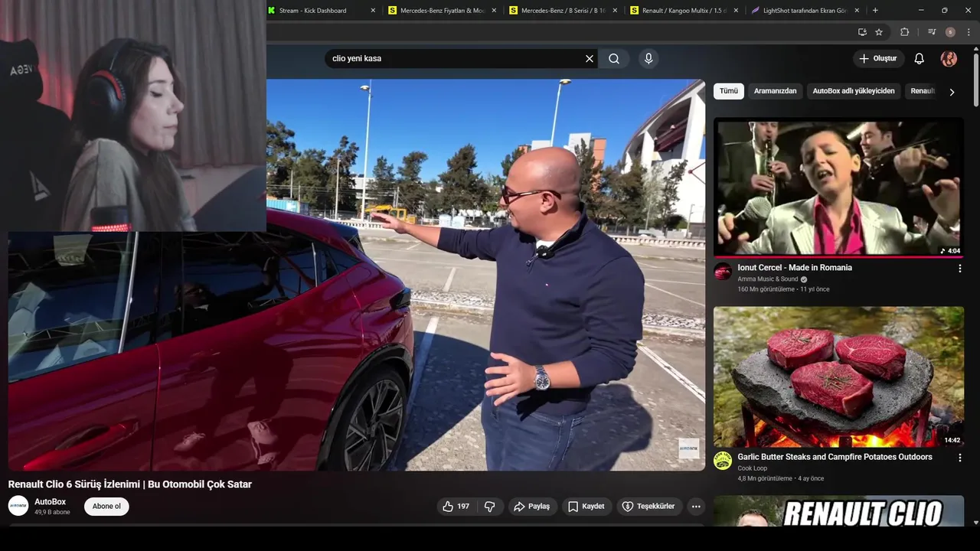Select the AutoBox adlı yükleyiciden chip
Screen dimensions: 980x551
click(x=854, y=91)
